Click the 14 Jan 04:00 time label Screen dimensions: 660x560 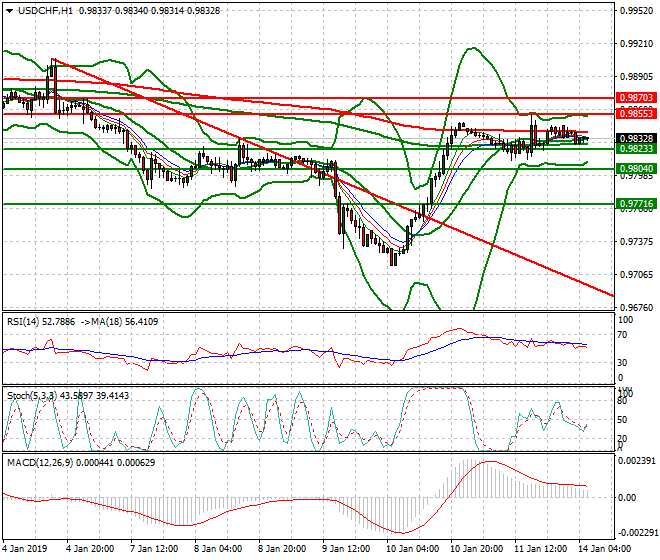pos(604,549)
